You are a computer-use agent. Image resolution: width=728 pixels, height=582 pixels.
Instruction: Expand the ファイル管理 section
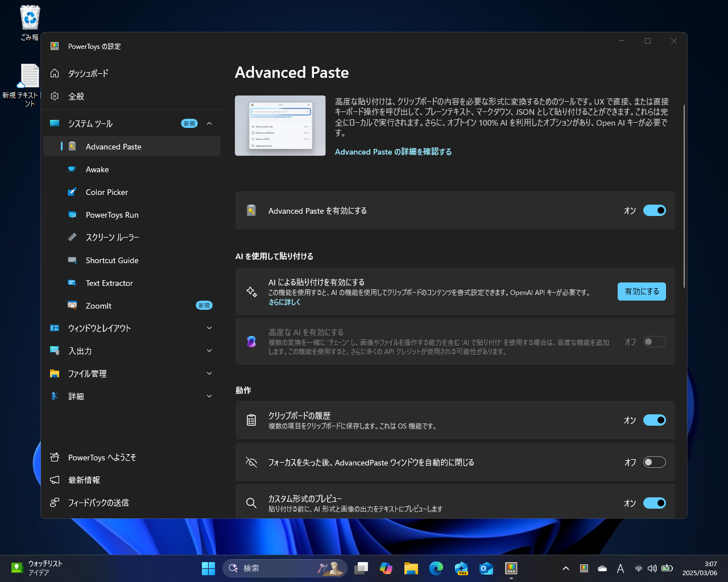(x=209, y=373)
